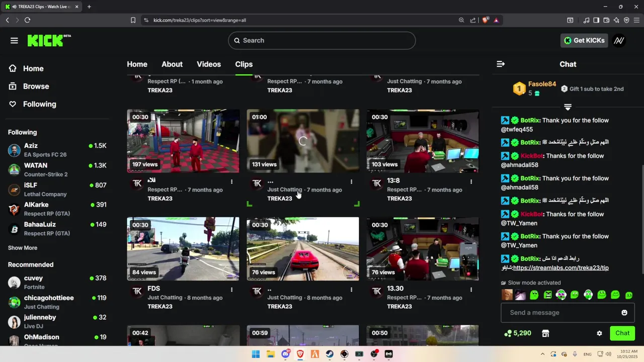This screenshot has height=362, width=644.
Task: Open the streamlabs tip link in chat
Action: 560,268
